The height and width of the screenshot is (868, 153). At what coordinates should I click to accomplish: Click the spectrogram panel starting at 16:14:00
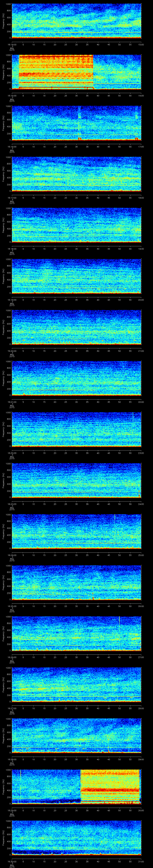(77, 21)
